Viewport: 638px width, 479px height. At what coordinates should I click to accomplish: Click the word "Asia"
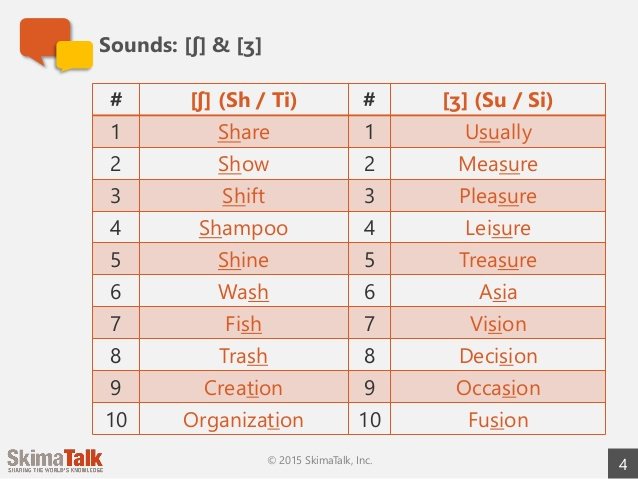498,292
